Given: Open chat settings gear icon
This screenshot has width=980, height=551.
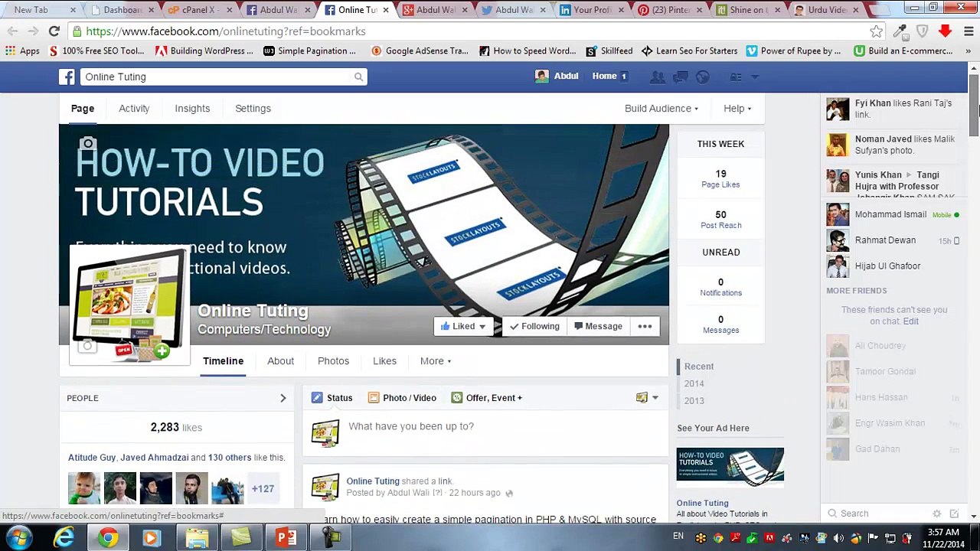Looking at the screenshot, I should 936,514.
